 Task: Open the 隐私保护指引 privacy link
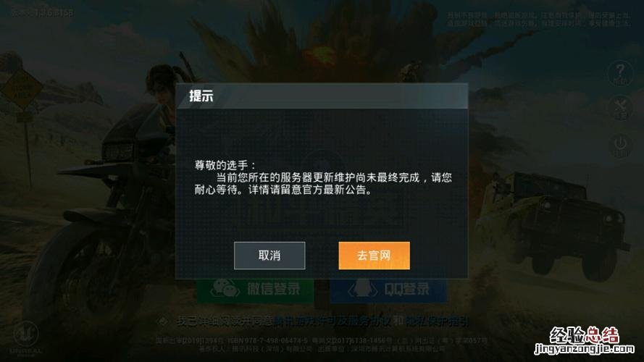click(438, 321)
